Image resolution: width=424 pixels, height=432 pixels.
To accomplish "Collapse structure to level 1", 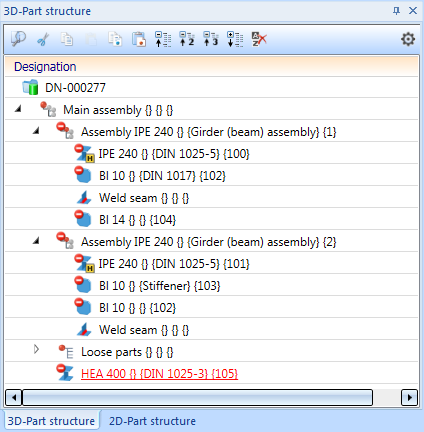I will (x=163, y=39).
